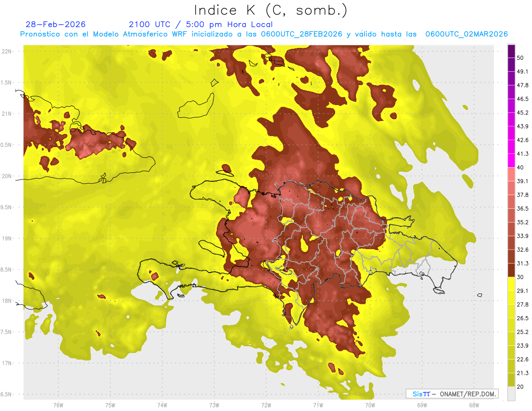Click longitude axis label '70W'
This screenshot has height=411, width=532.
pos(370,405)
